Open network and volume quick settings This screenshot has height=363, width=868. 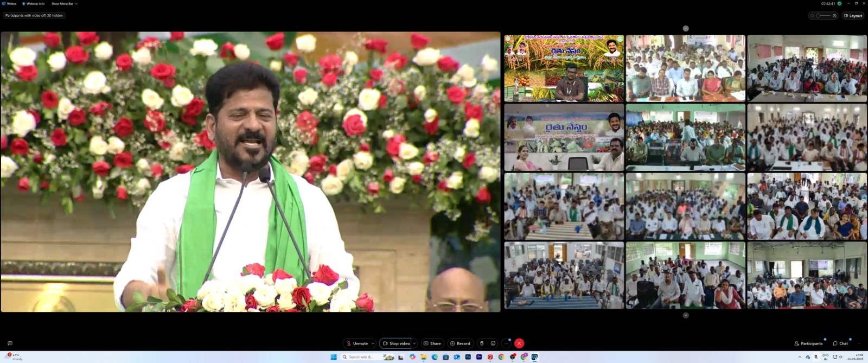click(x=838, y=357)
